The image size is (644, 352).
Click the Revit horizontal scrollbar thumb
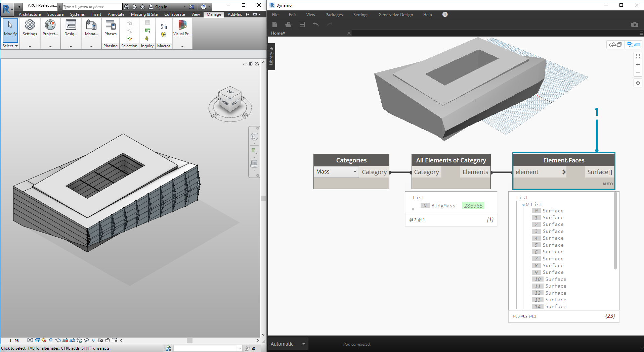pyautogui.click(x=189, y=340)
